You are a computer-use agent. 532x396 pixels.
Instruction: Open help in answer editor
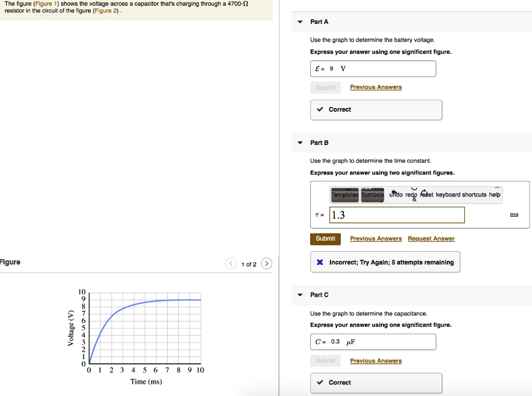point(495,194)
